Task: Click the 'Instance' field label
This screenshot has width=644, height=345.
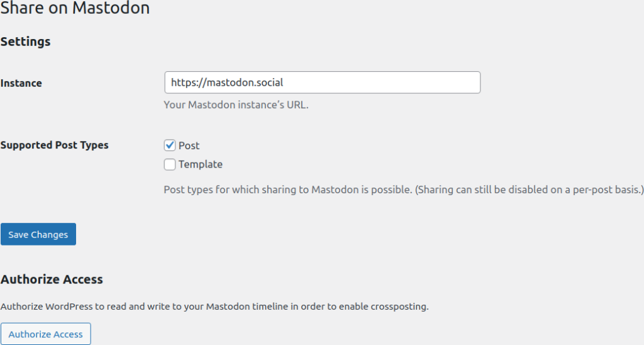Action: [x=21, y=83]
